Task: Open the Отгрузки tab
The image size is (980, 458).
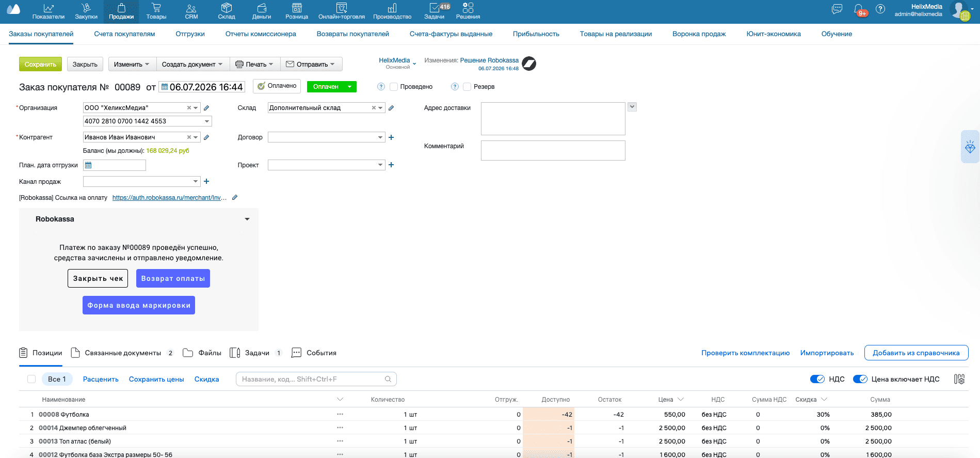Action: tap(190, 34)
